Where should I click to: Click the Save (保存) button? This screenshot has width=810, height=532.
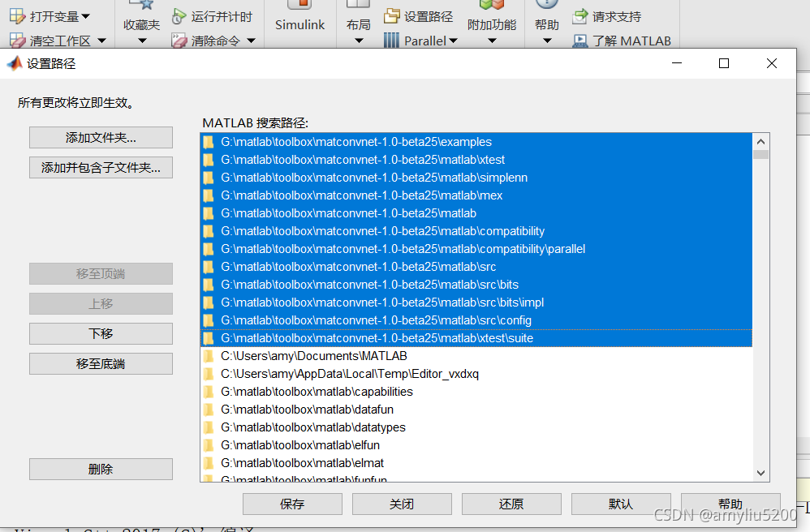click(x=292, y=504)
